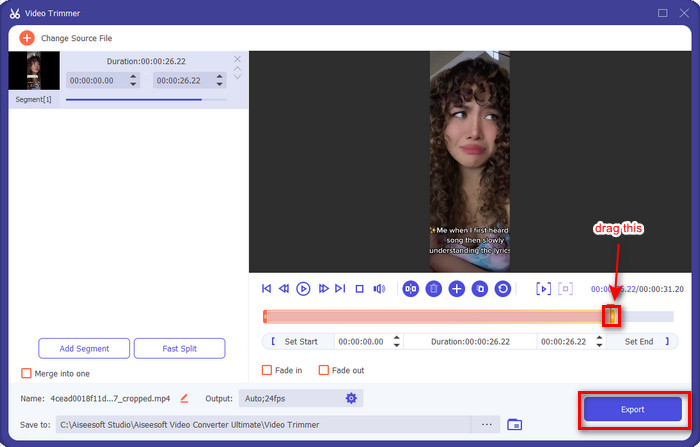Edit the output file name pencil icon
Image resolution: width=700 pixels, height=447 pixels.
184,398
